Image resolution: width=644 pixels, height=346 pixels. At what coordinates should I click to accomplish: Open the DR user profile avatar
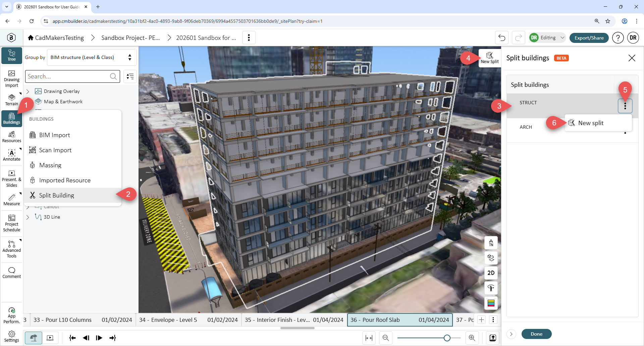tap(633, 38)
